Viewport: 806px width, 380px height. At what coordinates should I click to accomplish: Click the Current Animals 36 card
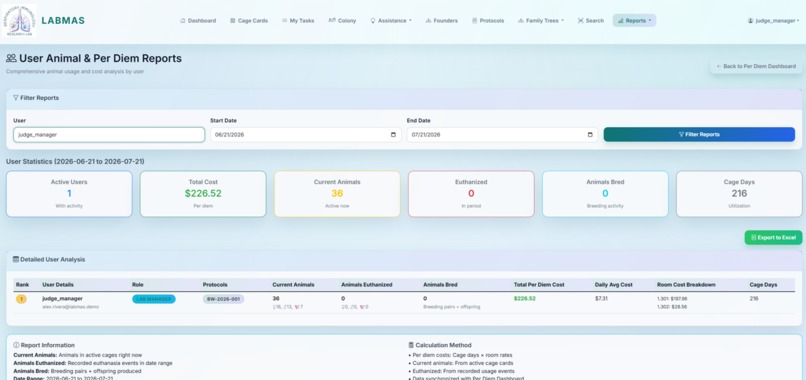(x=337, y=194)
